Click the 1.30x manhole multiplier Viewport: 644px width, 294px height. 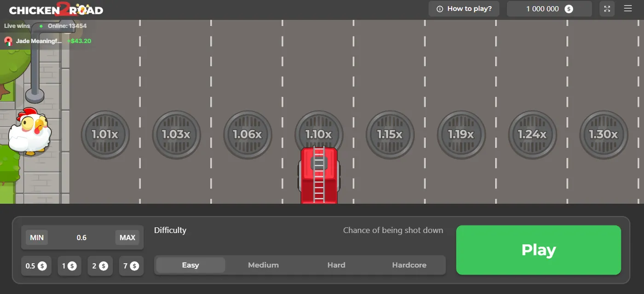[603, 135]
